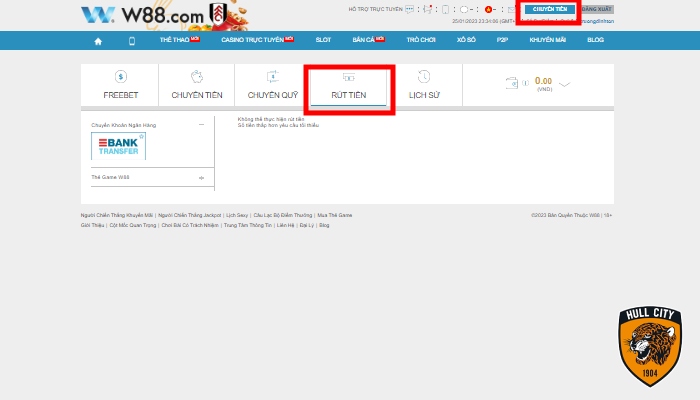Collapse the Chuyển Khoản Ngân Hàng section
Image resolution: width=700 pixels, height=400 pixels.
coord(201,125)
